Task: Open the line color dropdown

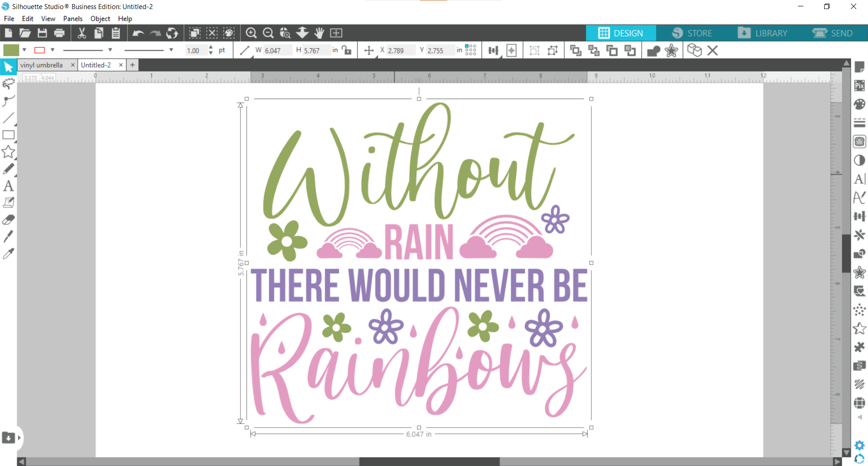Action: pos(53,50)
